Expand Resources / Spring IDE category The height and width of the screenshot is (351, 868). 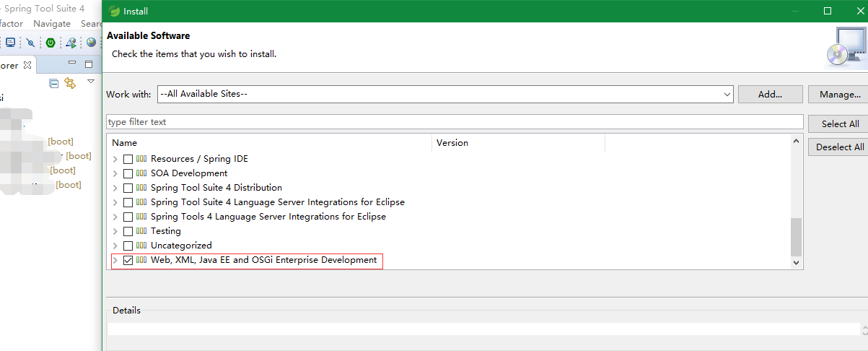point(115,159)
